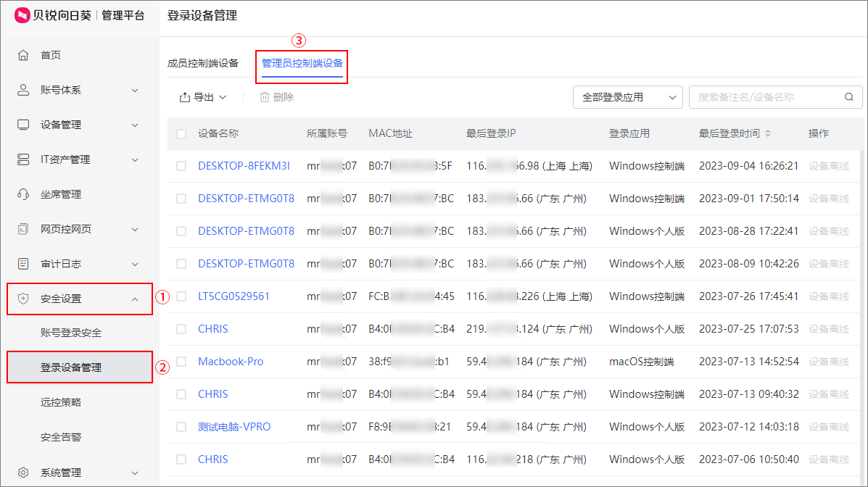Click the 设备管理 monitor icon
The width and height of the screenshot is (868, 487).
pyautogui.click(x=23, y=125)
